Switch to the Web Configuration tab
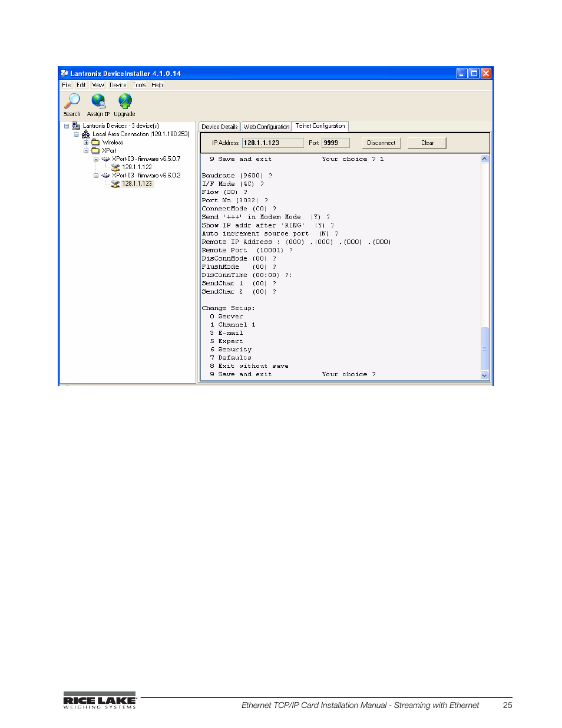This screenshot has height=728, width=562. tap(266, 127)
